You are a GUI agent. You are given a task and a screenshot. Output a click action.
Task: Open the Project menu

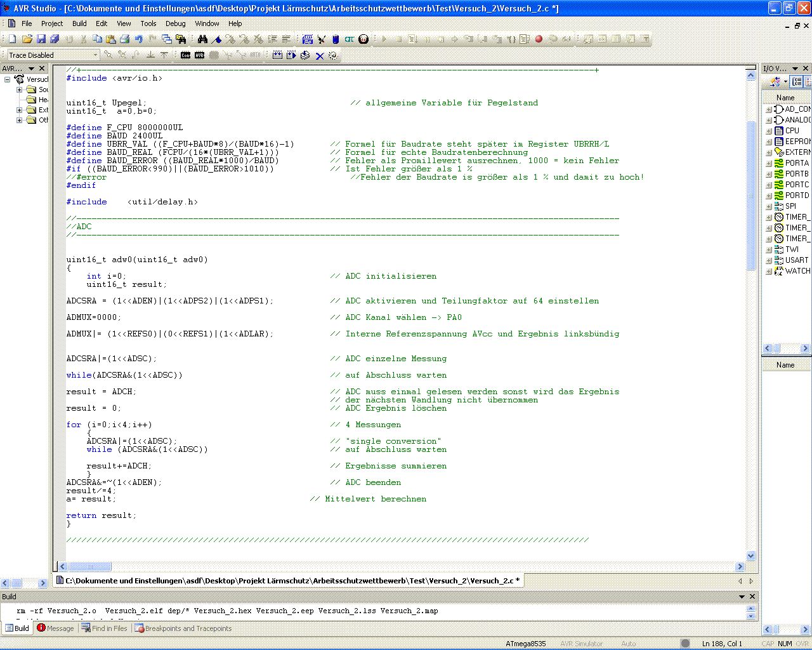tap(52, 23)
